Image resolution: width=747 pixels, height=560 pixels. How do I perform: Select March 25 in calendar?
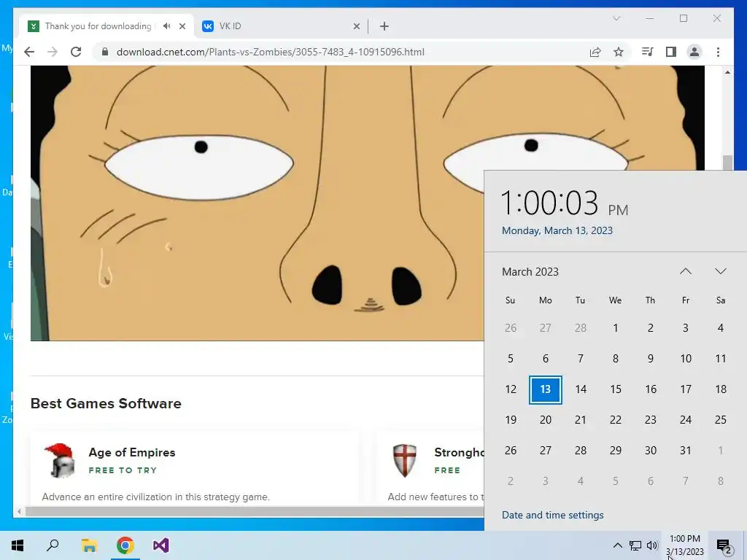[x=720, y=420]
